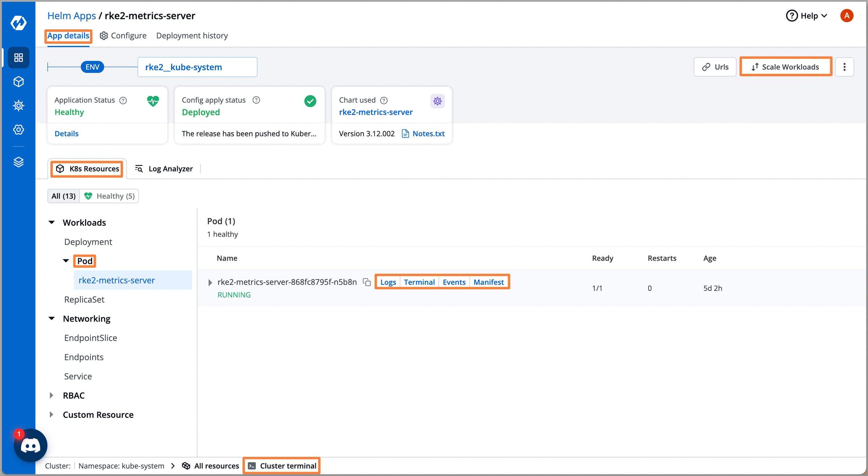Viewport: 868px width, 476px height.
Task: Open the Discord chat widget
Action: 30,445
